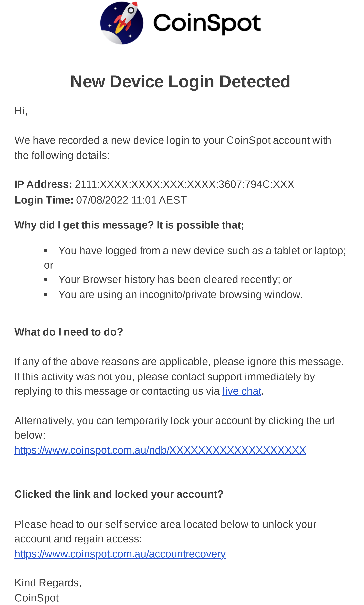Click the Login Time label

(44, 200)
